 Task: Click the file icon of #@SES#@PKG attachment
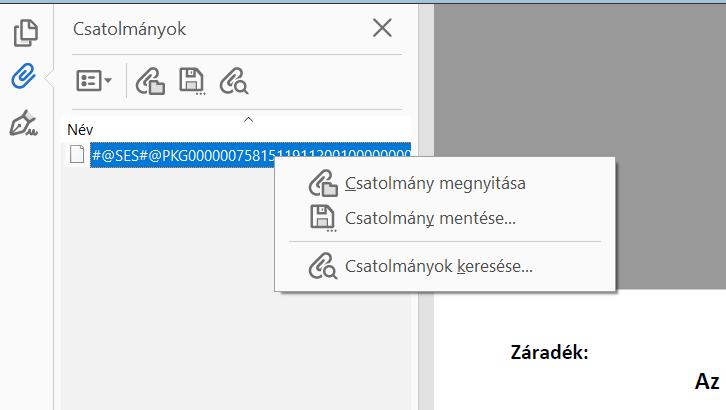click(x=77, y=154)
